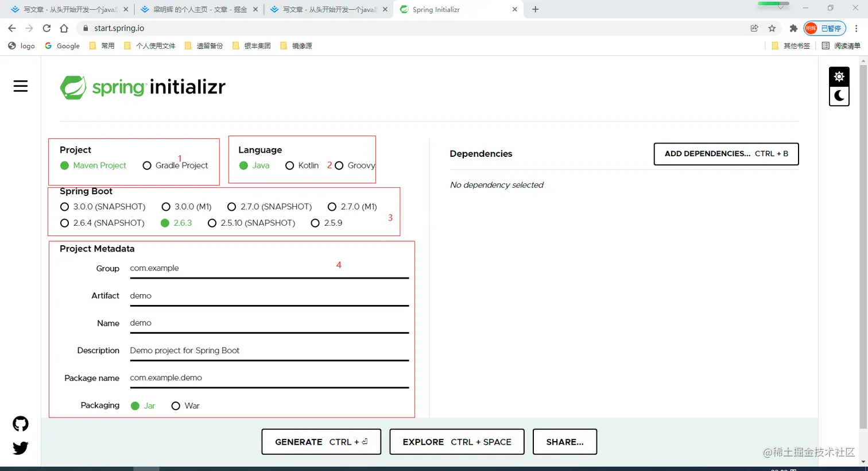This screenshot has width=868, height=471.
Task: Select Spring Boot 2.6.4 (SNAPSHOT)
Action: [102, 223]
